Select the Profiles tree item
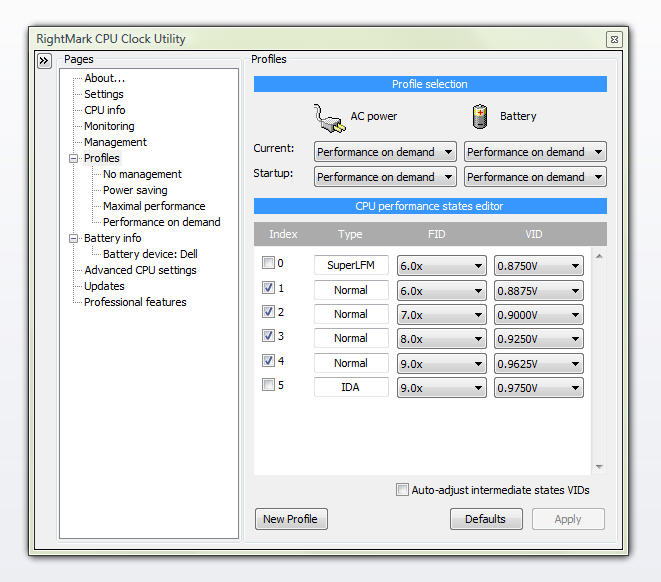661x582 pixels. click(x=102, y=158)
